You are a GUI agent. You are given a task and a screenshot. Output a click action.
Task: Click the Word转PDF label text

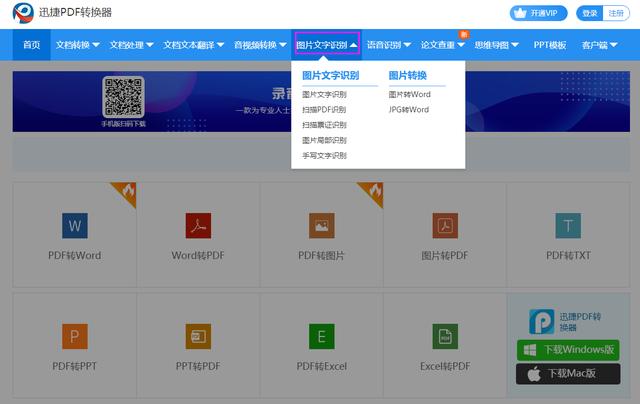click(x=198, y=255)
